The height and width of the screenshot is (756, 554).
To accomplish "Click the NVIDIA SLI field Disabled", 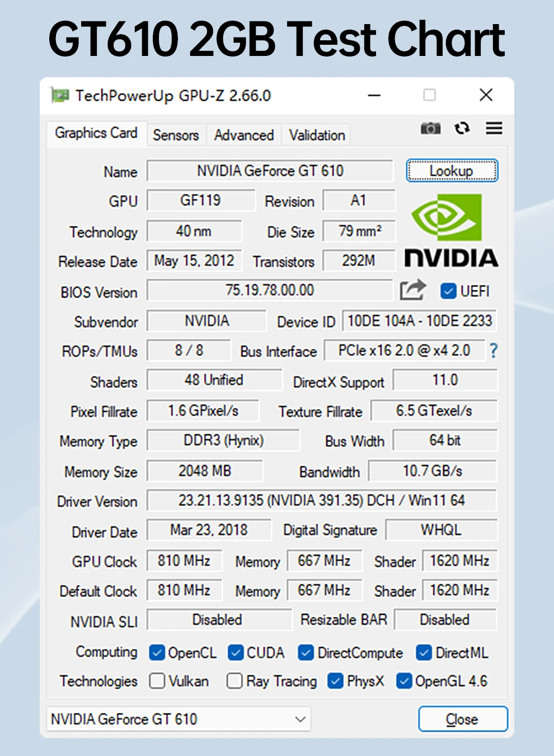I will tap(219, 620).
